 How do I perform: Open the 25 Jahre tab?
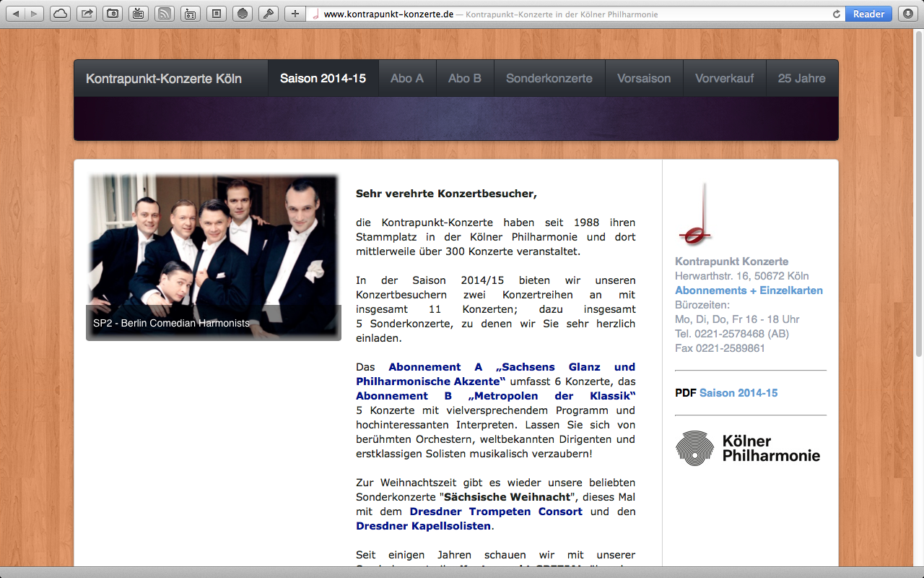[801, 78]
